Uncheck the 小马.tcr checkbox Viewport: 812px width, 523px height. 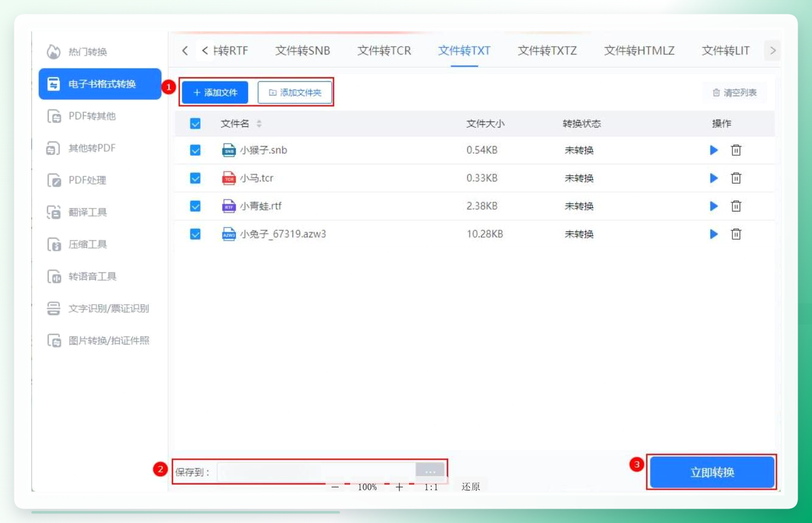click(195, 178)
